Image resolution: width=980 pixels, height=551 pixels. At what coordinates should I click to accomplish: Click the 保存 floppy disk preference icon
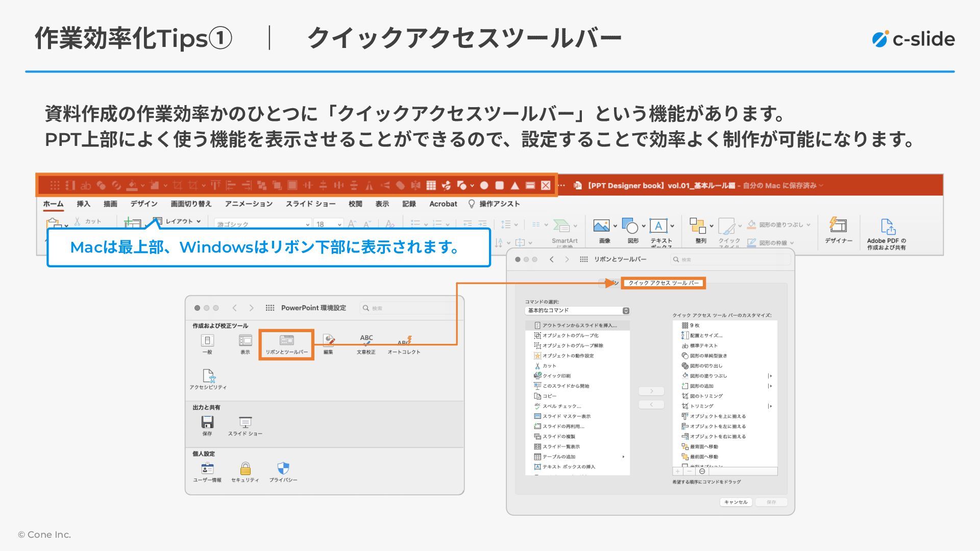(x=207, y=422)
